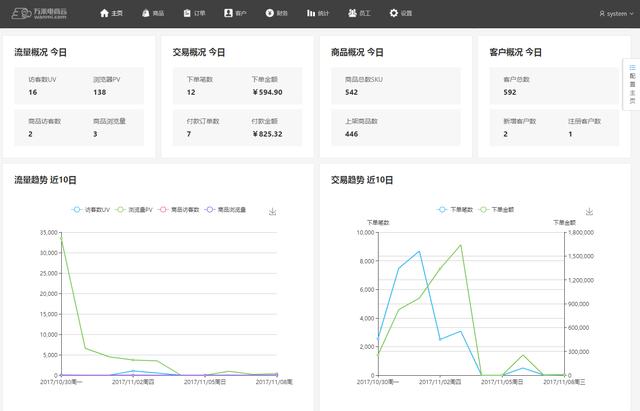Hide the 下单笔数 series in transaction chart
The width and height of the screenshot is (640, 411).
(455, 210)
